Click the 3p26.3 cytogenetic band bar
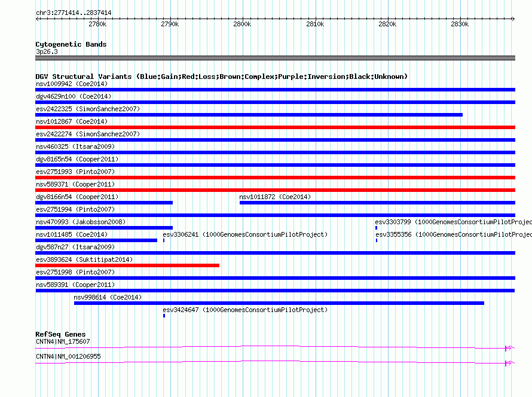The width and height of the screenshot is (532, 397). tap(275, 58)
